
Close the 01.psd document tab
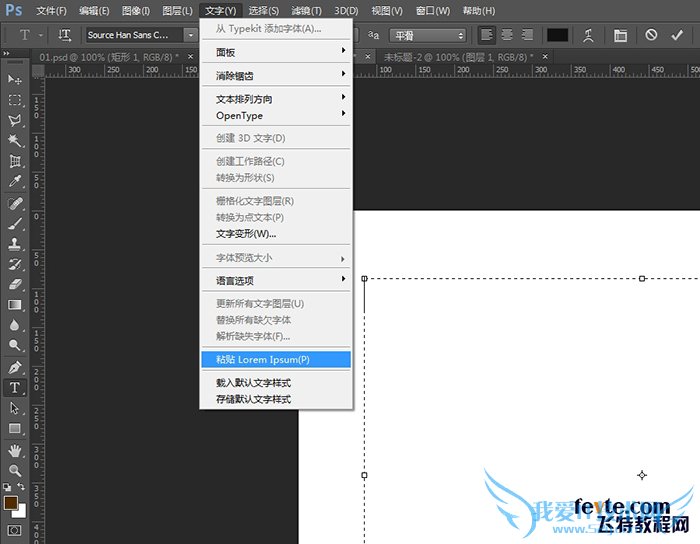(191, 57)
